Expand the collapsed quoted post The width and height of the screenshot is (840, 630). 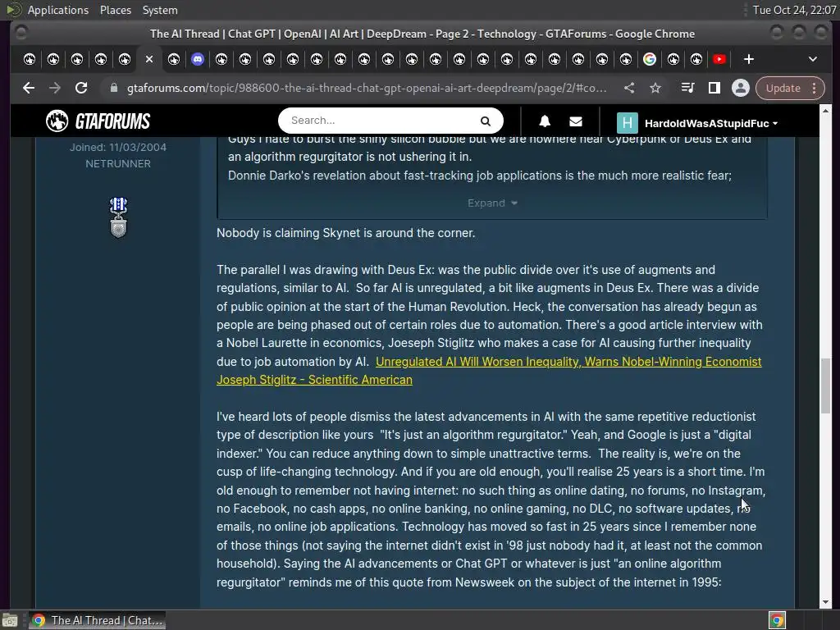(492, 203)
